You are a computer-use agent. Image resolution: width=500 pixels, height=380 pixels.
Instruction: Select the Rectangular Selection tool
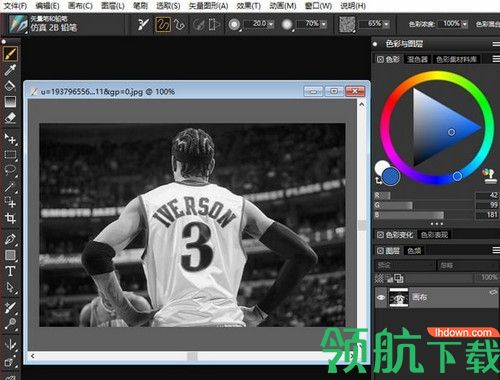10,155
